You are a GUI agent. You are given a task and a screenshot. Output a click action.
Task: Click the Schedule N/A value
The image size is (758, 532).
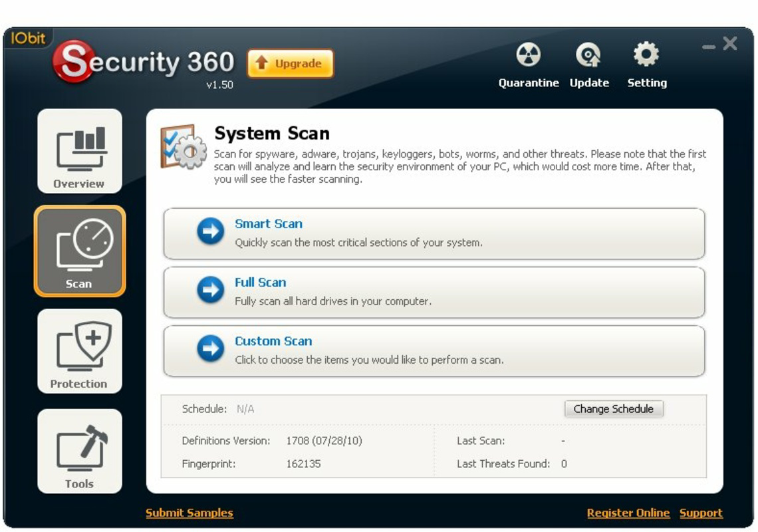(245, 409)
